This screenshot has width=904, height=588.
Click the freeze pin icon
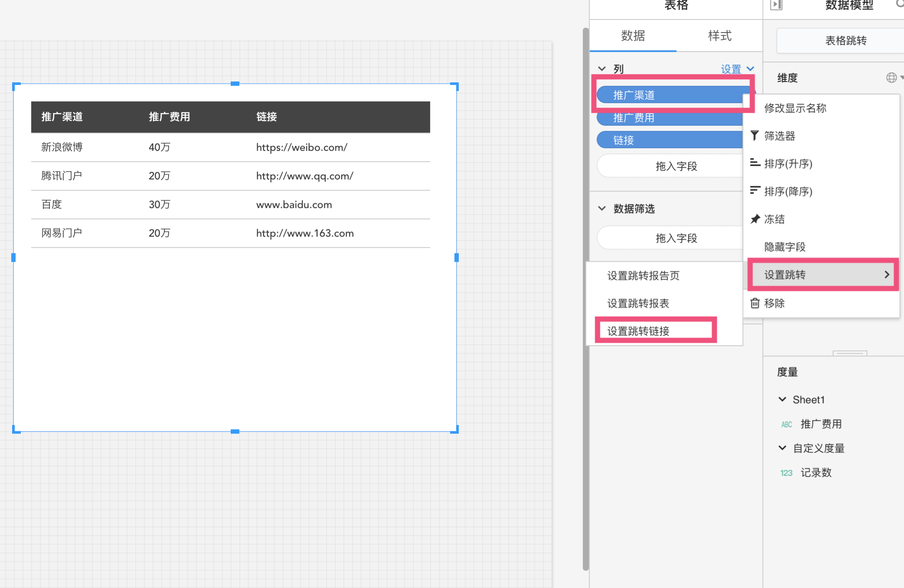coord(755,219)
